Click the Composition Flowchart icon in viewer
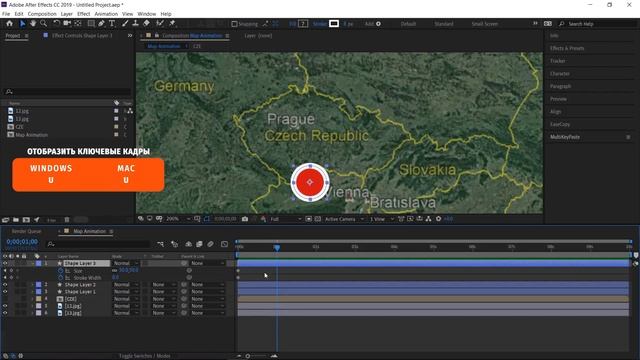 428,219
